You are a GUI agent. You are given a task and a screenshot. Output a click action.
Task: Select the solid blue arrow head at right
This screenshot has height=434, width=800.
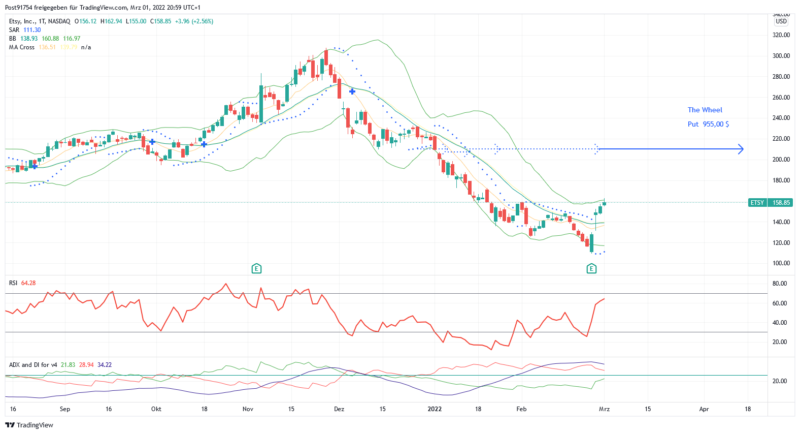739,150
